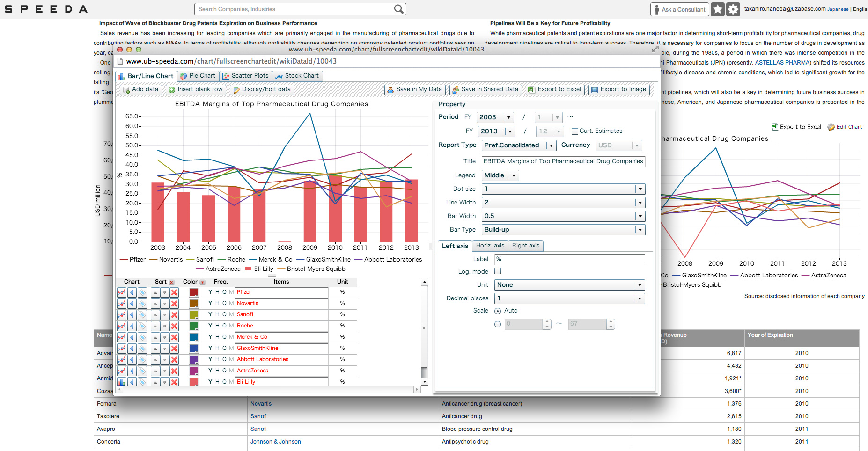Open the color swatch for GlaxoSmithKline
Screen dimensions: 868x451
point(193,349)
